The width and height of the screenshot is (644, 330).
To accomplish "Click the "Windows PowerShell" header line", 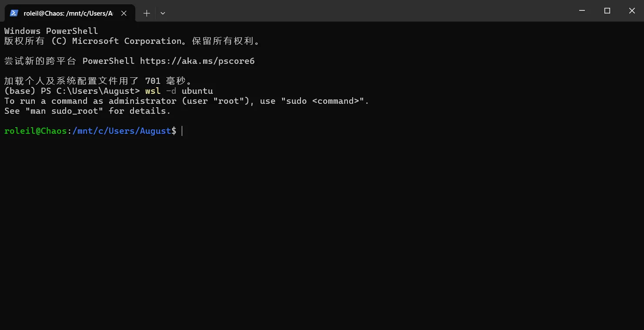I will coord(51,31).
